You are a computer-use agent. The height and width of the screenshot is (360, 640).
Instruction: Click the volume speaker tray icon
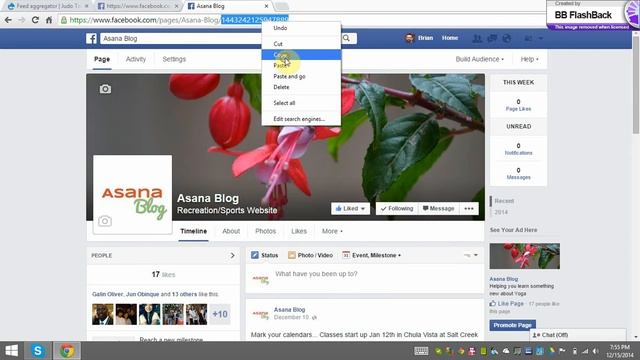(x=596, y=351)
